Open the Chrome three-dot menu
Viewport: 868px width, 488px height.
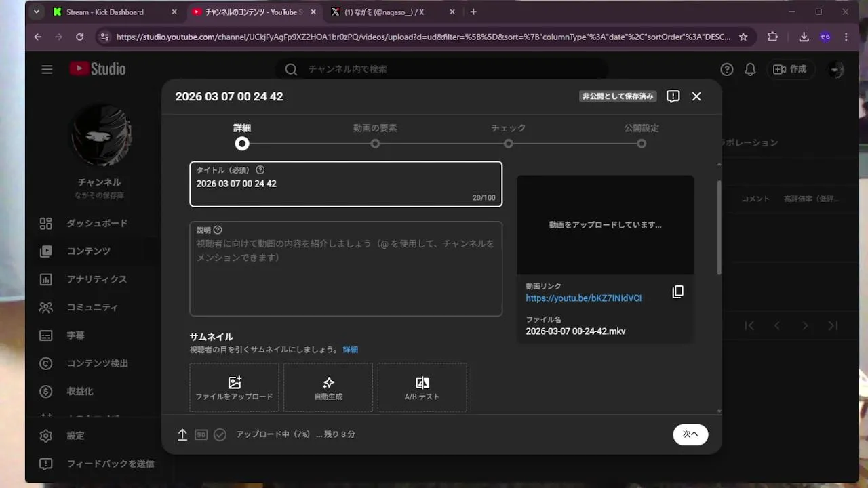pos(846,37)
